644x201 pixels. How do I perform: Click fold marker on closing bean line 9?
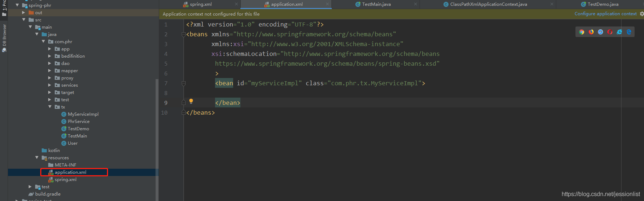coord(183,103)
